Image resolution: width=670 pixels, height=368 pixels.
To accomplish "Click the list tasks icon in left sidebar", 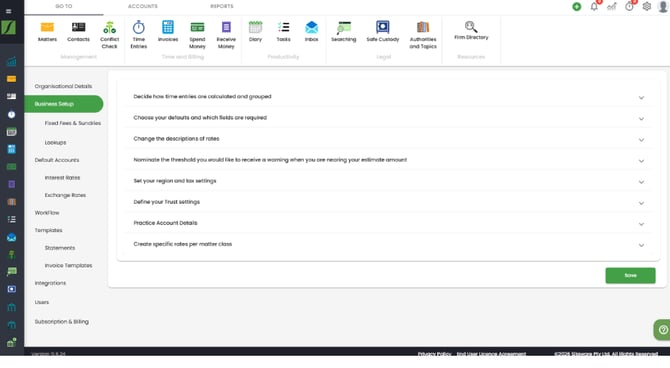I will tap(12, 219).
